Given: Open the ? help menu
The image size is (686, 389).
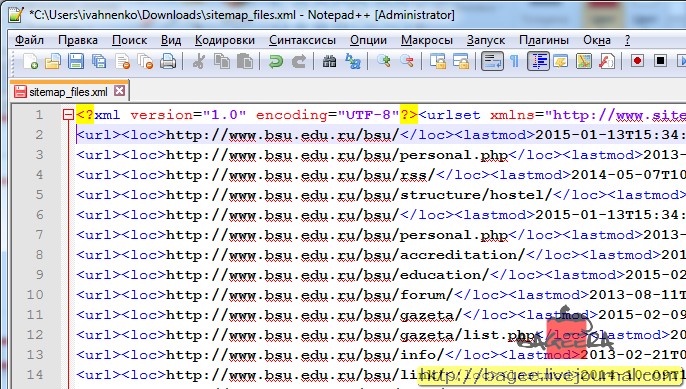Looking at the screenshot, I should [x=627, y=40].
